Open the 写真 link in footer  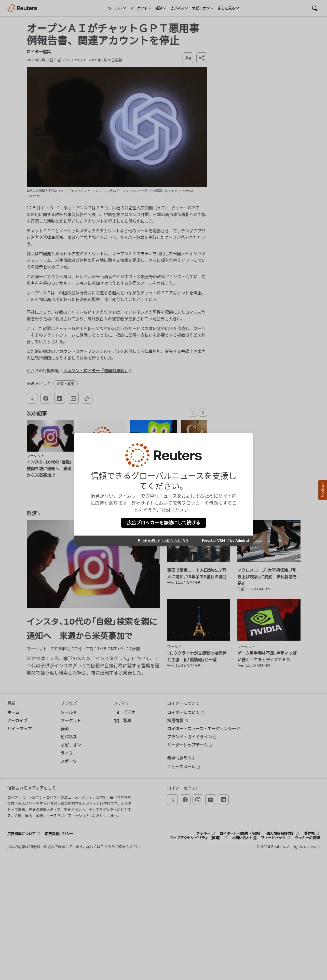pyautogui.click(x=122, y=720)
